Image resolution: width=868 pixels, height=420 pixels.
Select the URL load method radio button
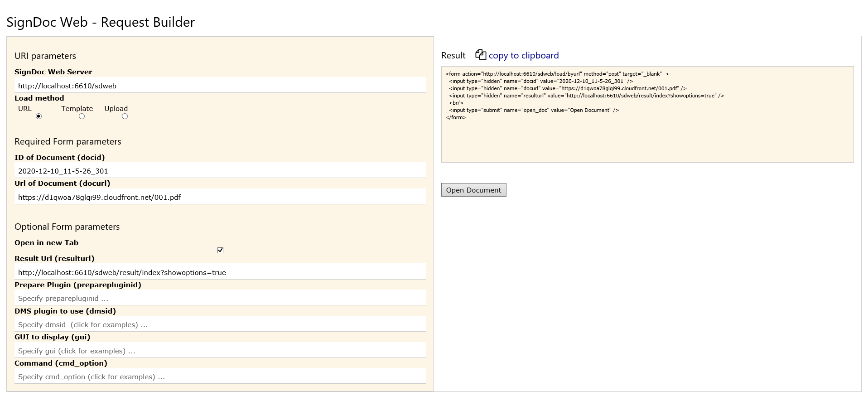(x=39, y=116)
